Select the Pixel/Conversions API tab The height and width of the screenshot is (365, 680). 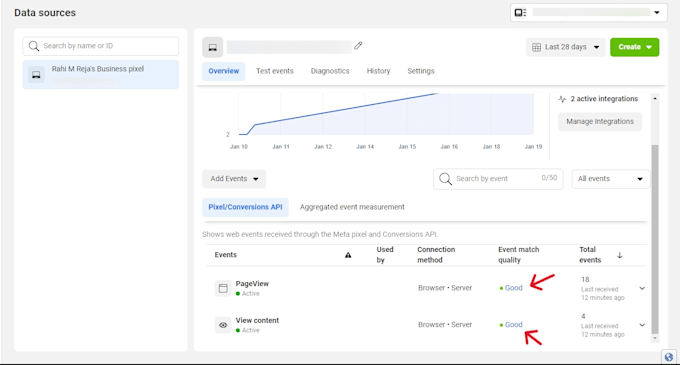coord(245,207)
